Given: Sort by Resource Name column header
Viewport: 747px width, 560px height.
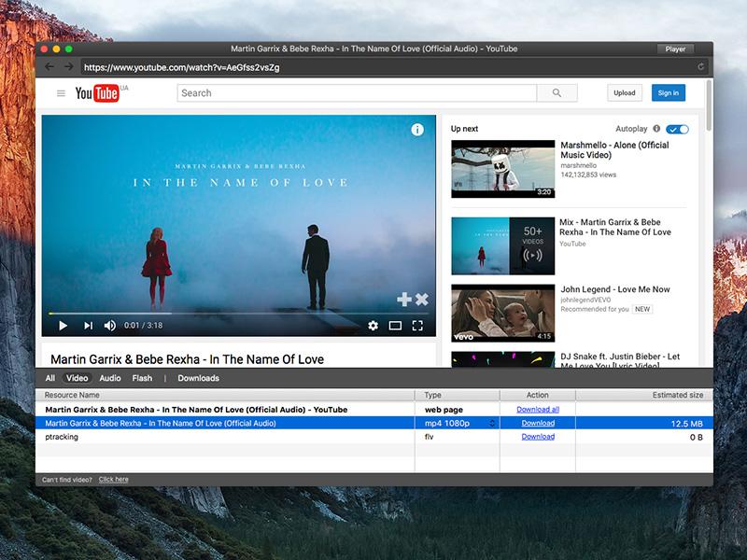Looking at the screenshot, I should pyautogui.click(x=225, y=395).
